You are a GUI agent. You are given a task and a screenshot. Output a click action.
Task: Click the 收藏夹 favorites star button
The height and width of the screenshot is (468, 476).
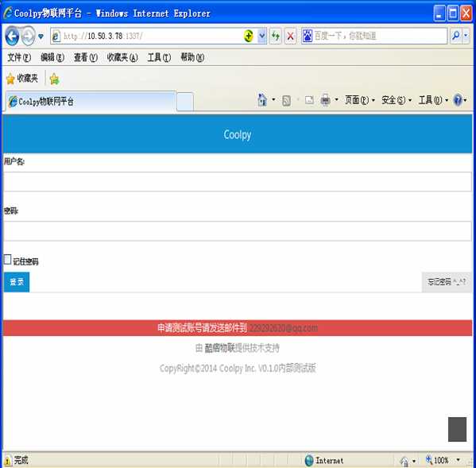coord(22,79)
